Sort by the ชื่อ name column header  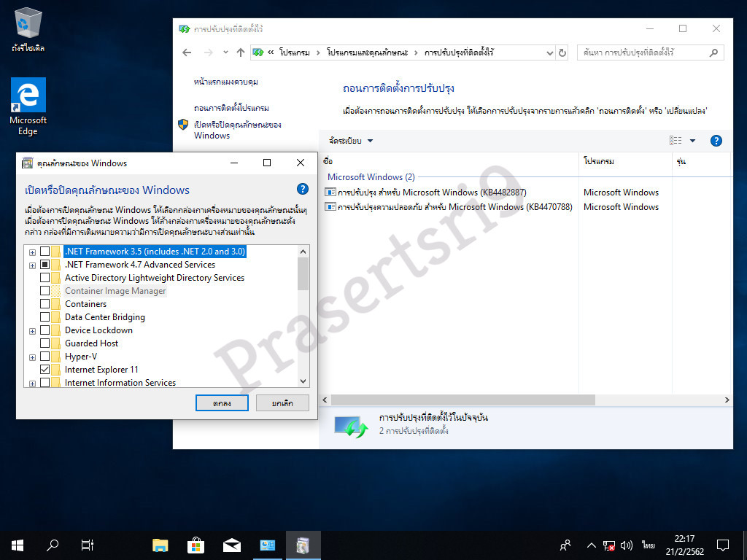pyautogui.click(x=449, y=161)
